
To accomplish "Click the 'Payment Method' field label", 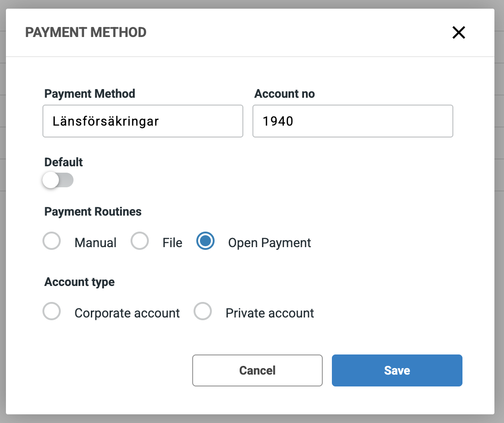I will coord(89,94).
